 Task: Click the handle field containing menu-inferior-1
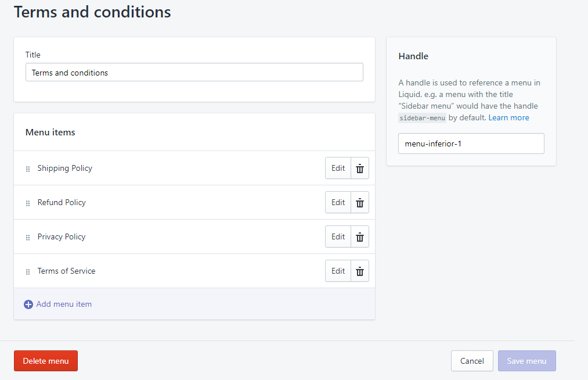pos(471,144)
